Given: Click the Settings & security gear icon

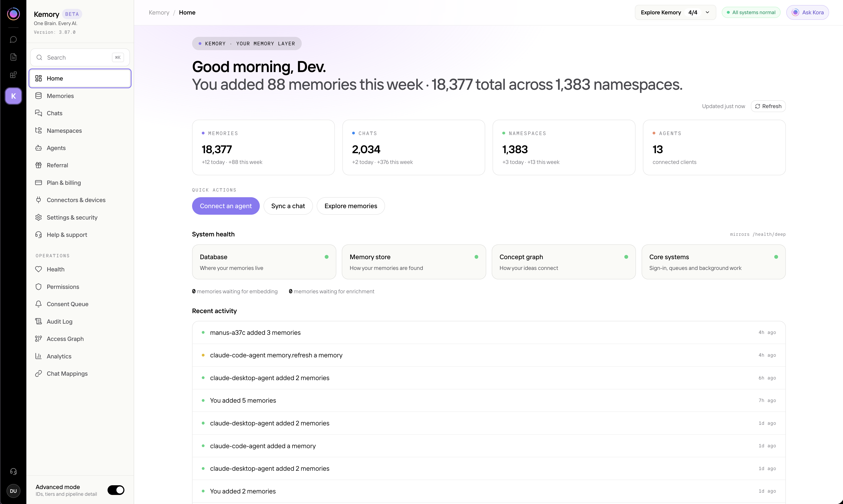Looking at the screenshot, I should click(39, 217).
